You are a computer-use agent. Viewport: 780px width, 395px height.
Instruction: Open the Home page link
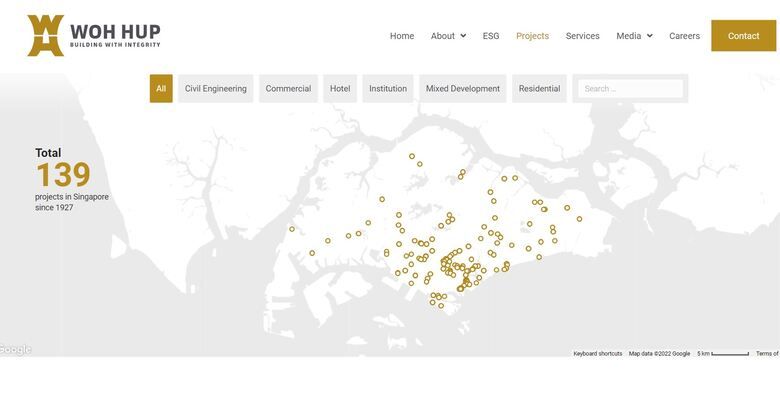tap(402, 36)
